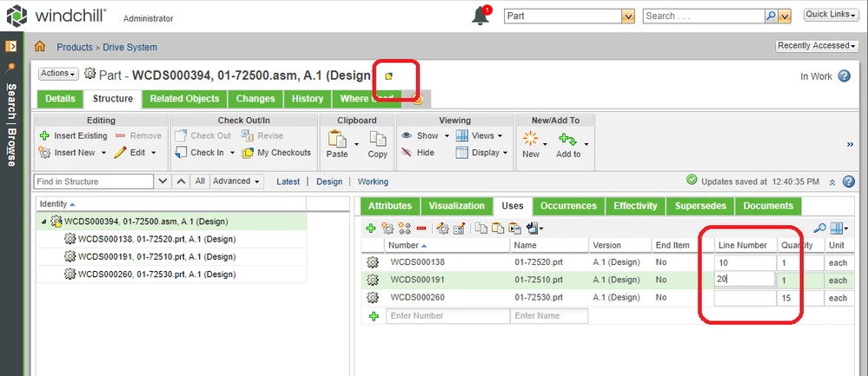Click the New starburst icon

coord(530,138)
